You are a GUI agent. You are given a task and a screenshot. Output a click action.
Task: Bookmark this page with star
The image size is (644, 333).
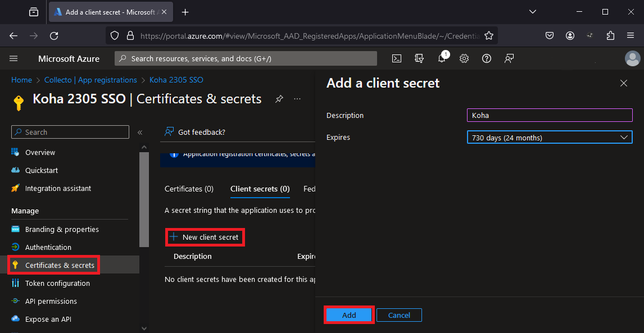point(489,36)
